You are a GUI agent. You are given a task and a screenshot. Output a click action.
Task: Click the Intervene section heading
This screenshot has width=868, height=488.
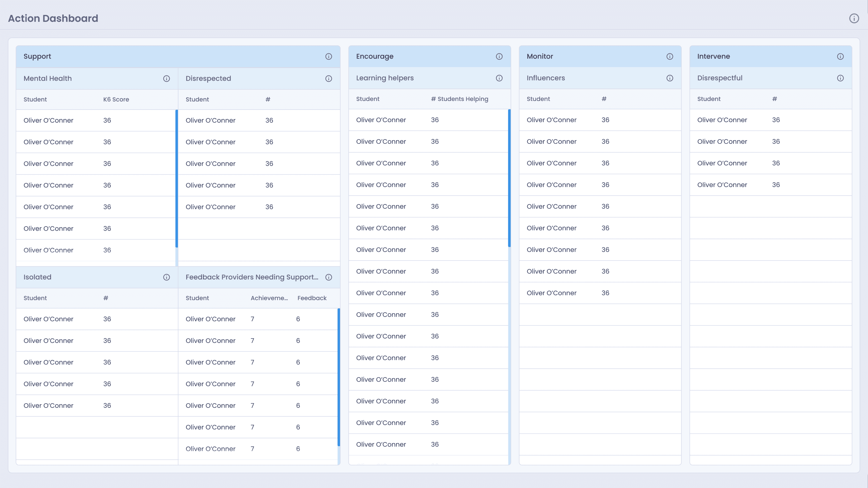(x=713, y=56)
